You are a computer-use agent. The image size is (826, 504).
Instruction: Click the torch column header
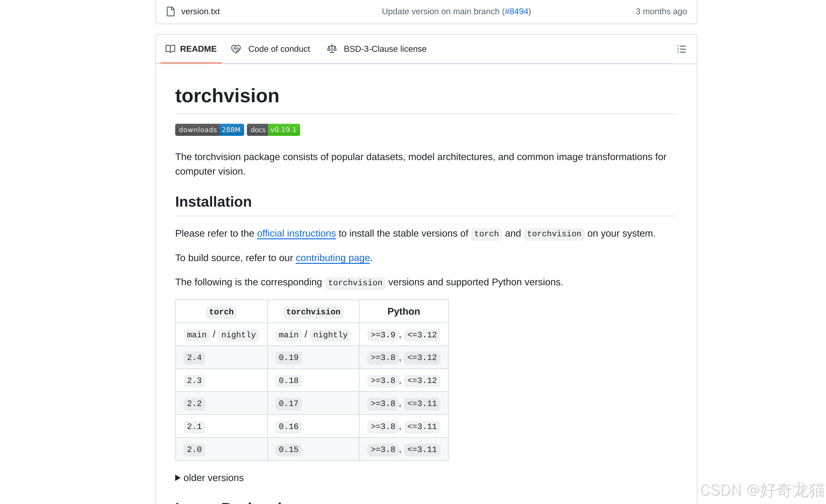221,311
